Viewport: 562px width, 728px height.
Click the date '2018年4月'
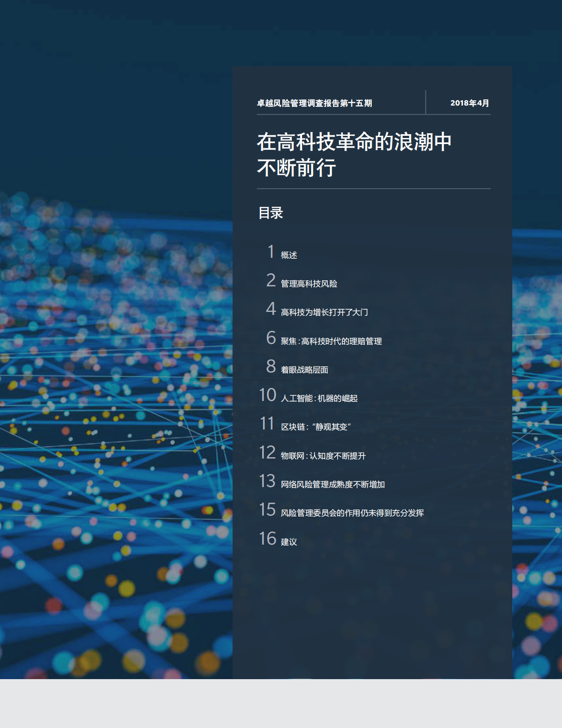point(469,103)
